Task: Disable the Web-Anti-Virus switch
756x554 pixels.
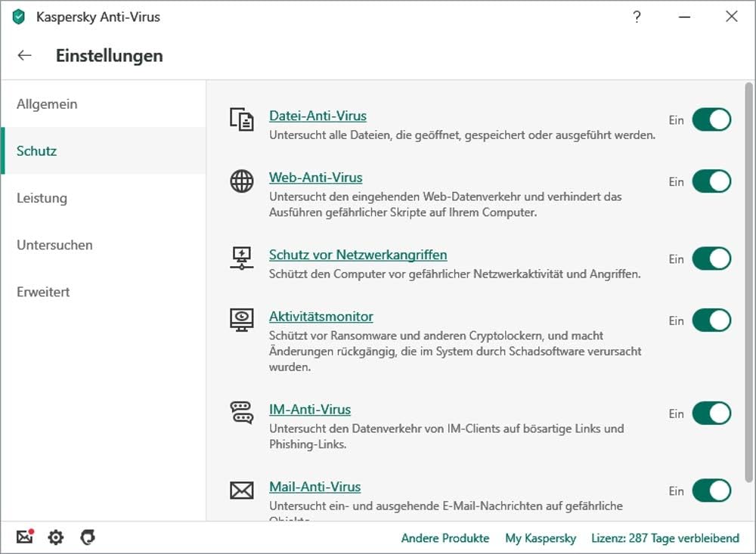Action: point(711,181)
